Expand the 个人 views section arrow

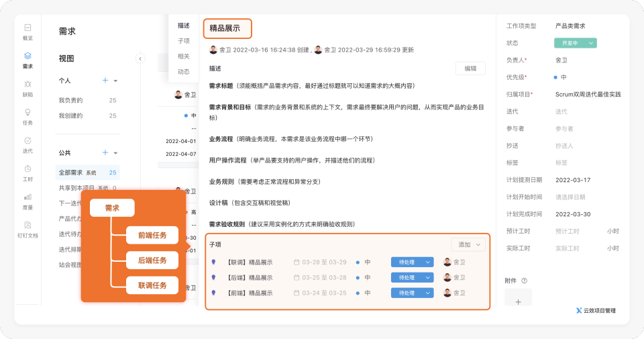115,81
